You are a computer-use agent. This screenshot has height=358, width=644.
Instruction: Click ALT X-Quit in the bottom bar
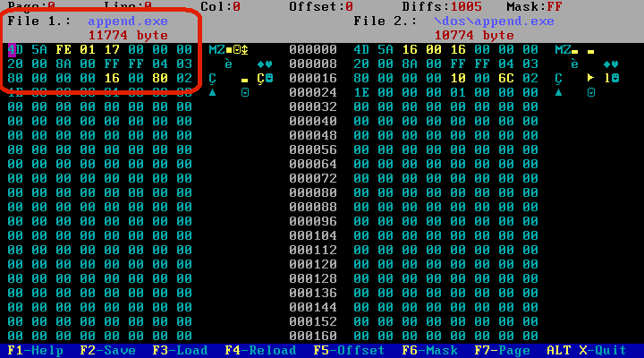coord(587,351)
